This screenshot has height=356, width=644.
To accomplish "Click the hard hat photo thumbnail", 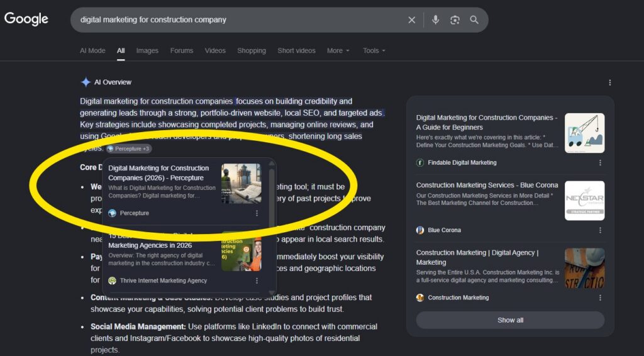I will coord(584,268).
